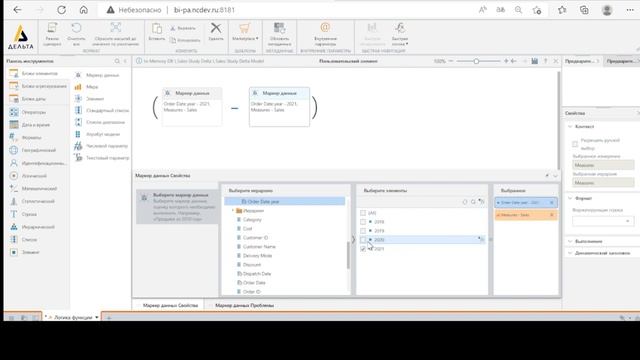This screenshot has width=640, height=360.
Task: Select Discount in hierarchy list
Action: pyautogui.click(x=251, y=264)
